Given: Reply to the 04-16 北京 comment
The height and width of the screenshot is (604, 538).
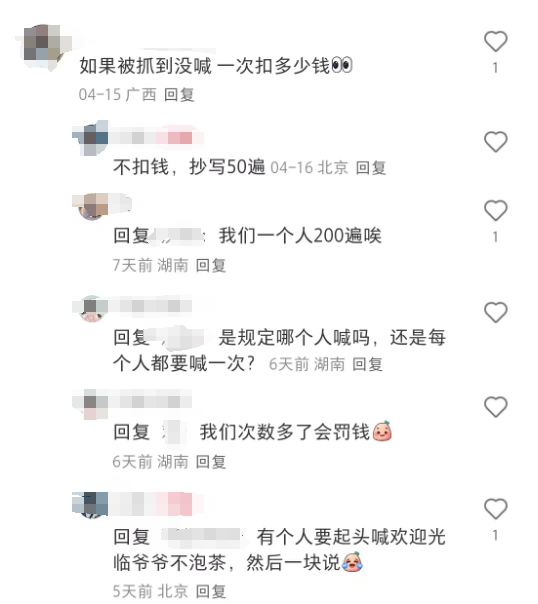Looking at the screenshot, I should [x=371, y=168].
